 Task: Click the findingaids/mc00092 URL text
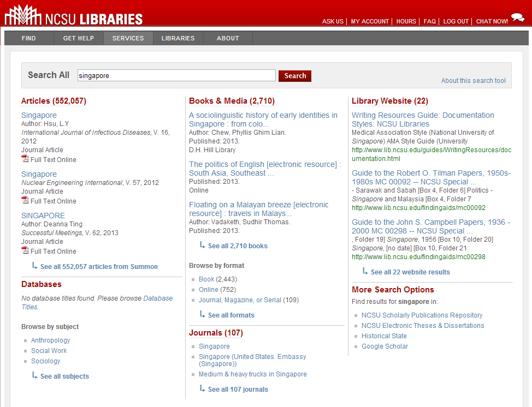(x=418, y=208)
